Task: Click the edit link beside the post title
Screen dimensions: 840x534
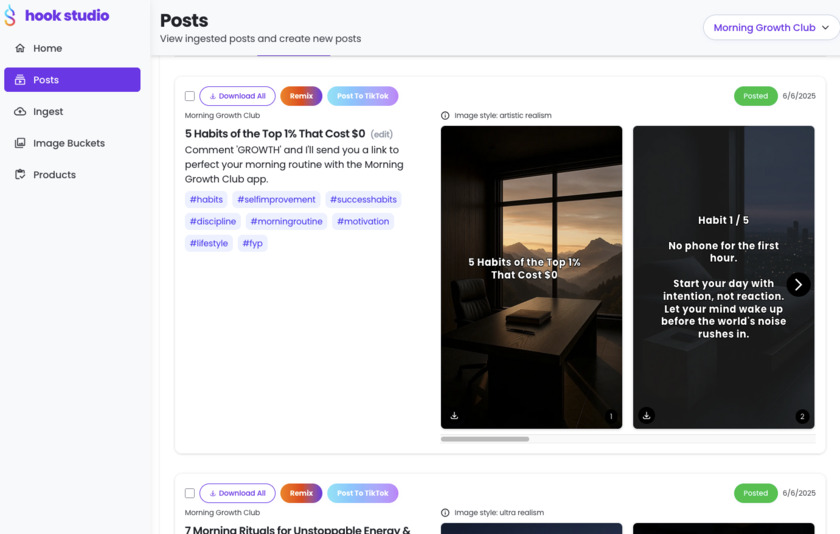Action: point(382,134)
